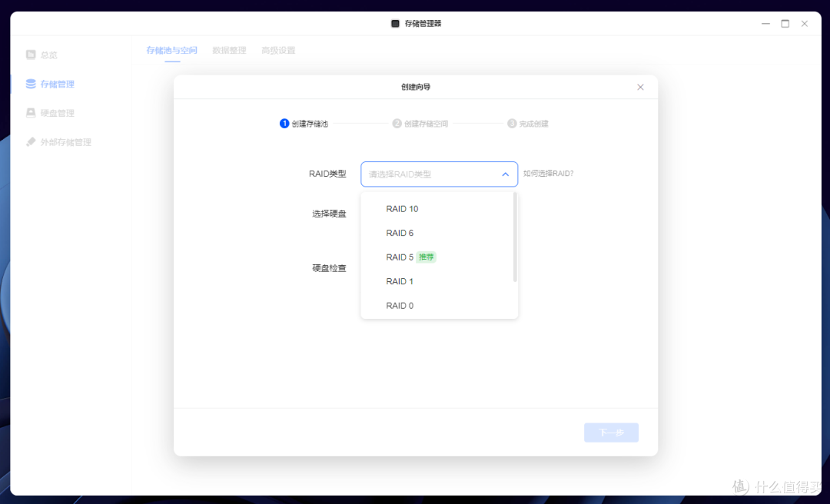Click step 2 创建存储空间 in wizard
The image size is (830, 504).
coord(420,124)
